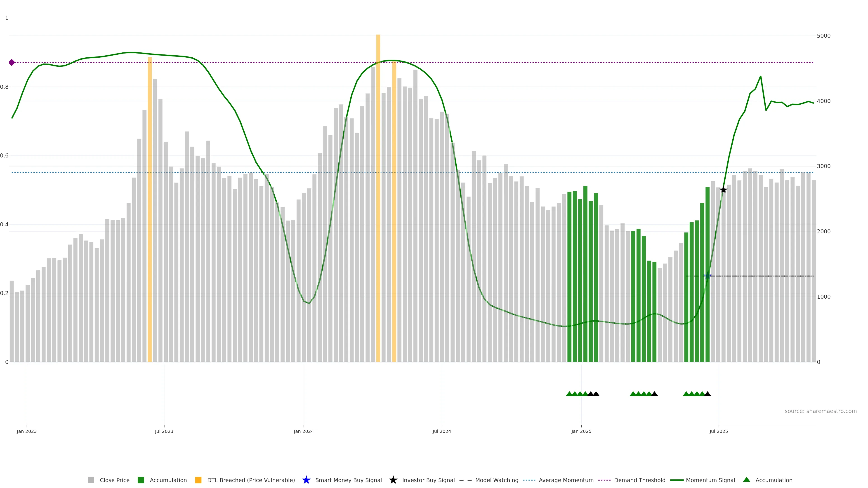868x488 pixels.
Task: Click the green Accumulation triangle legend icon
Action: point(746,480)
